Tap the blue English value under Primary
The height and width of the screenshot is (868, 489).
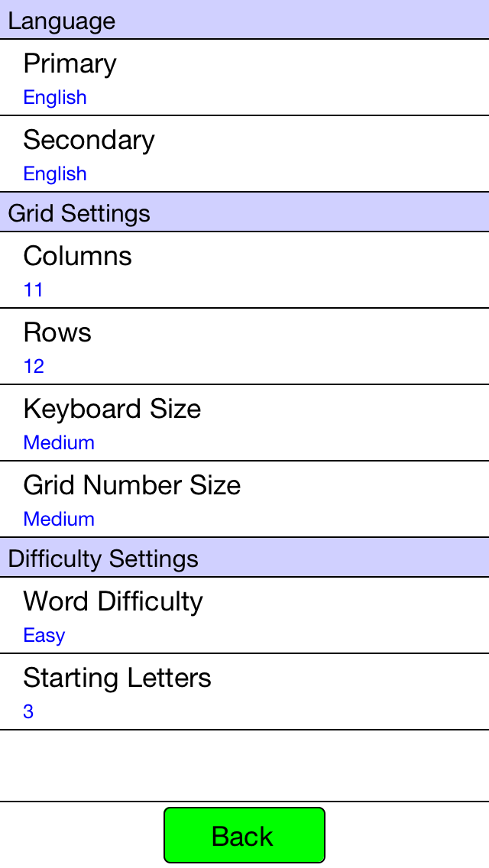click(x=55, y=98)
